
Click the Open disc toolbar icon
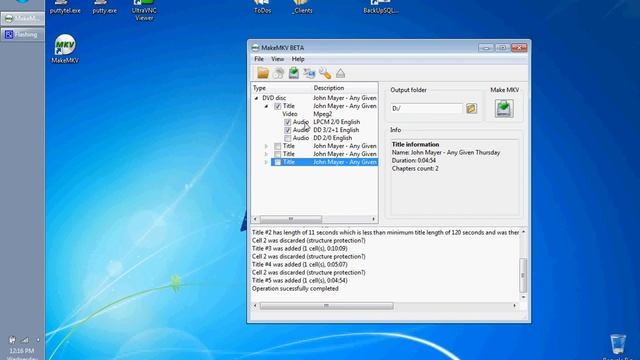(x=278, y=73)
